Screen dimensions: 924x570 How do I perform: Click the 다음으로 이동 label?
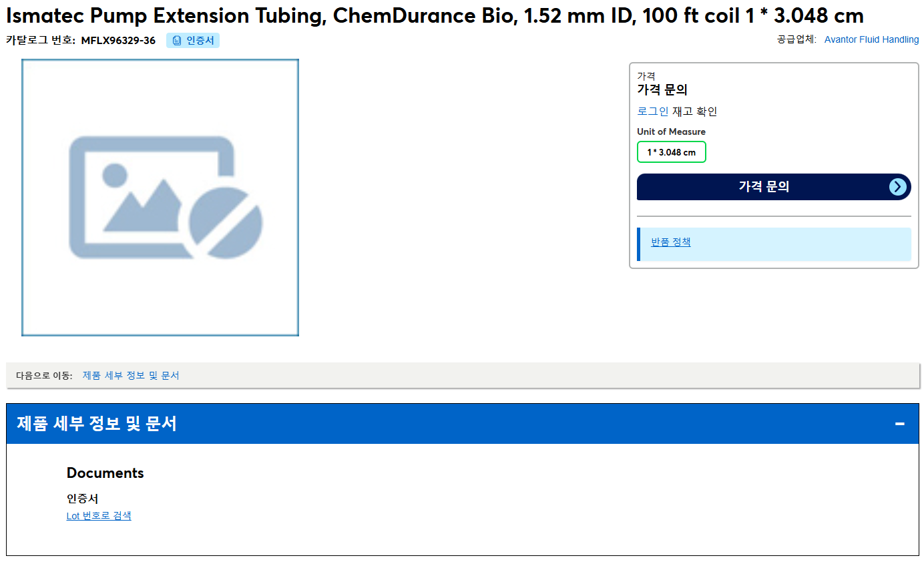pos(44,376)
